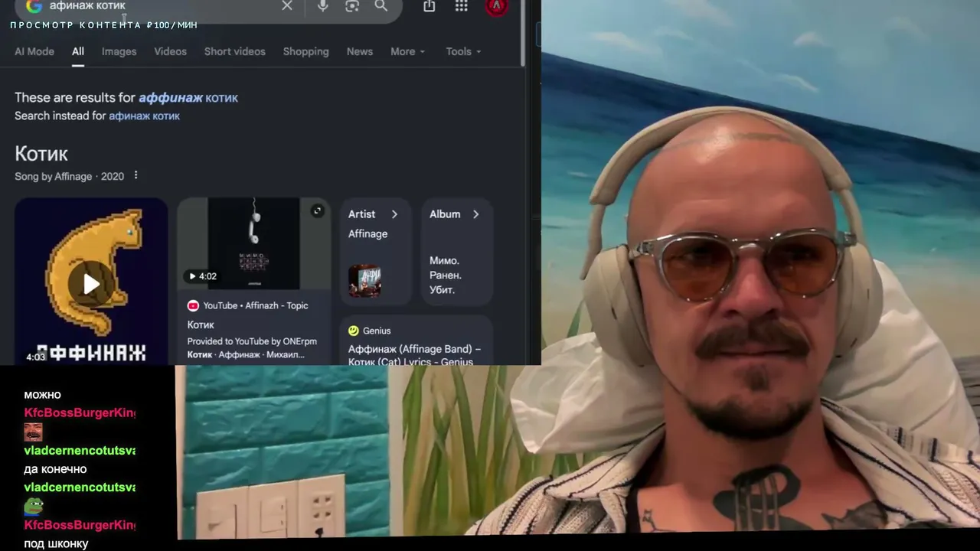Click the page's vertical scrollbar

[523, 33]
